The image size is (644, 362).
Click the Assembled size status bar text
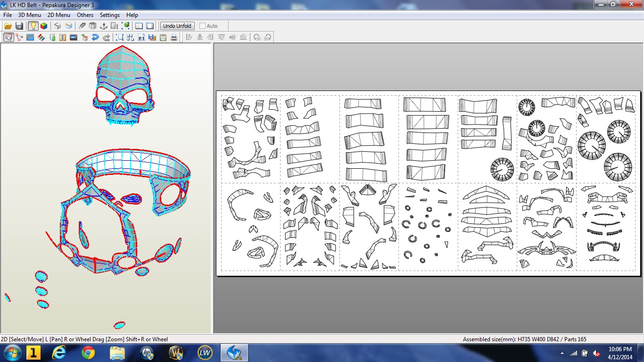(525, 339)
